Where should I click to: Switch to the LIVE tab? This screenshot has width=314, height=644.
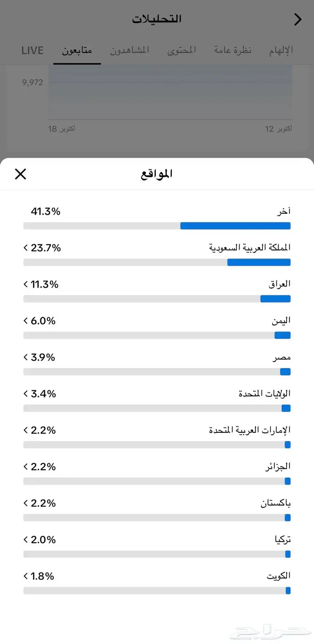[x=32, y=50]
